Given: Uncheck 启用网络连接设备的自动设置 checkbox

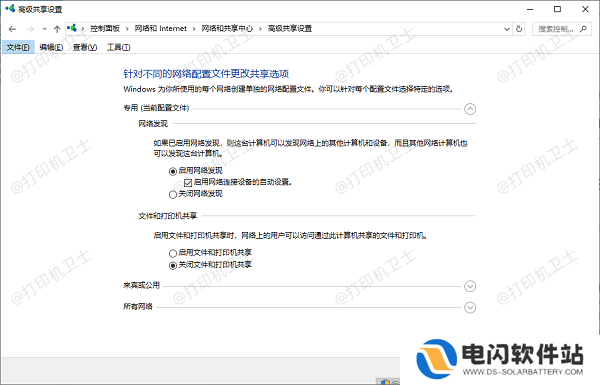Looking at the screenshot, I should point(188,183).
